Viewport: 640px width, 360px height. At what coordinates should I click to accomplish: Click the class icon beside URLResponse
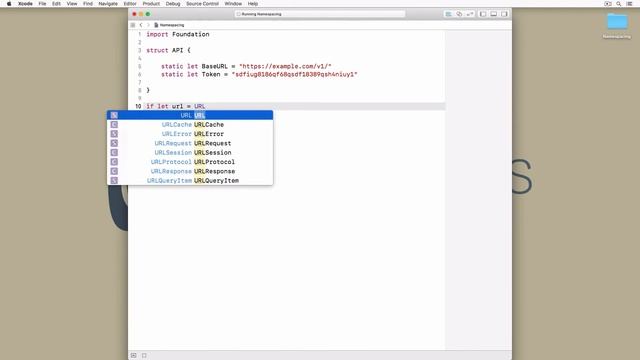tap(114, 171)
